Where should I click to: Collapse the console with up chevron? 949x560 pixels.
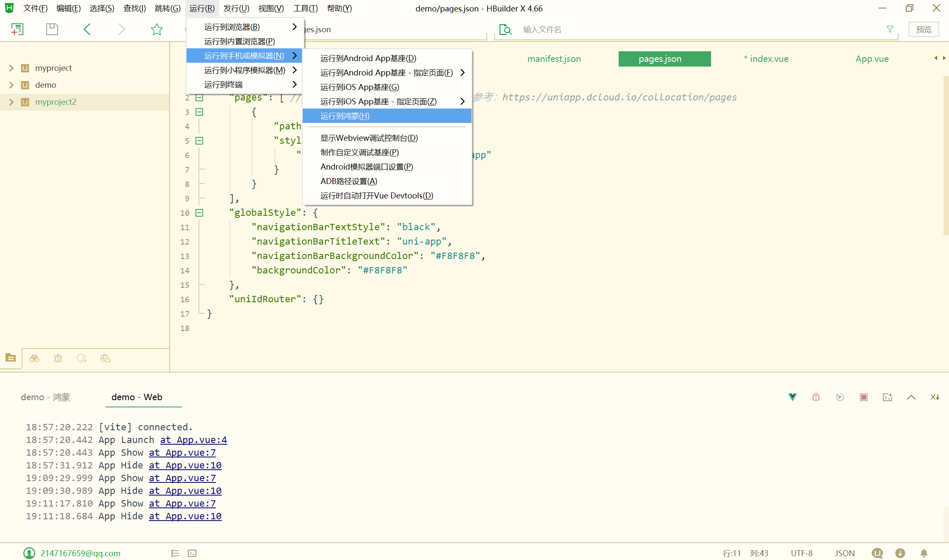pos(911,397)
